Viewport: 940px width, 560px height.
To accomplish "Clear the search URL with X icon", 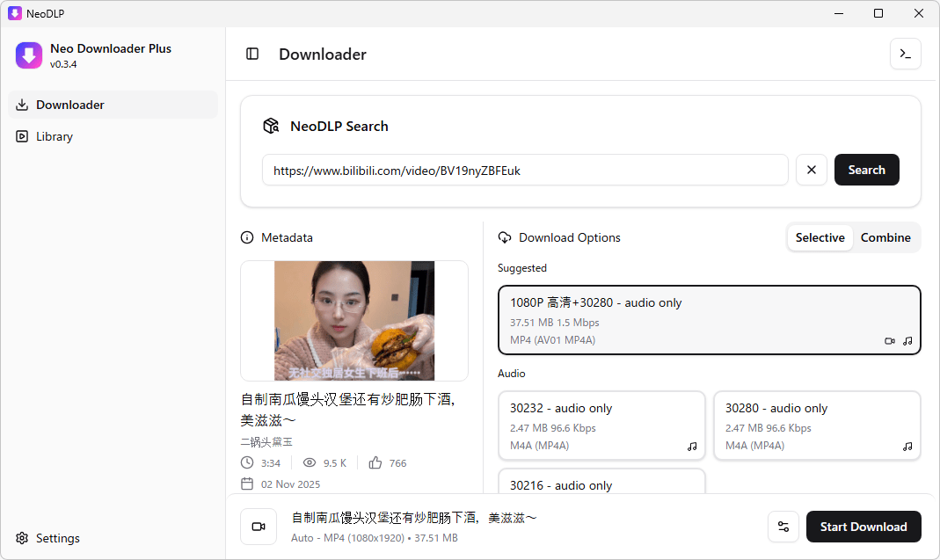I will click(811, 170).
